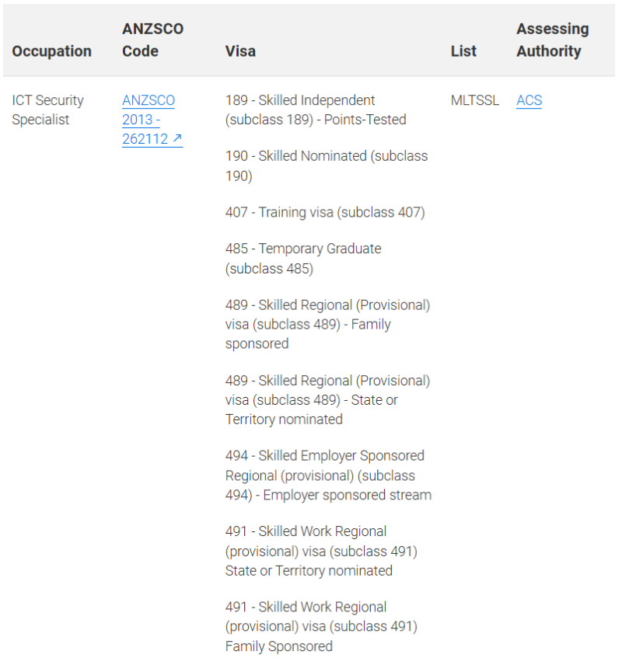Image resolution: width=622 pixels, height=672 pixels.
Task: Click the 407 Training visa entry
Action: coord(325,212)
